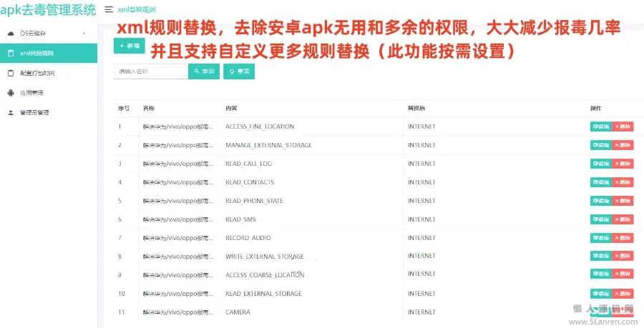Focus the name search input field
This screenshot has width=644, height=328.
click(x=151, y=71)
